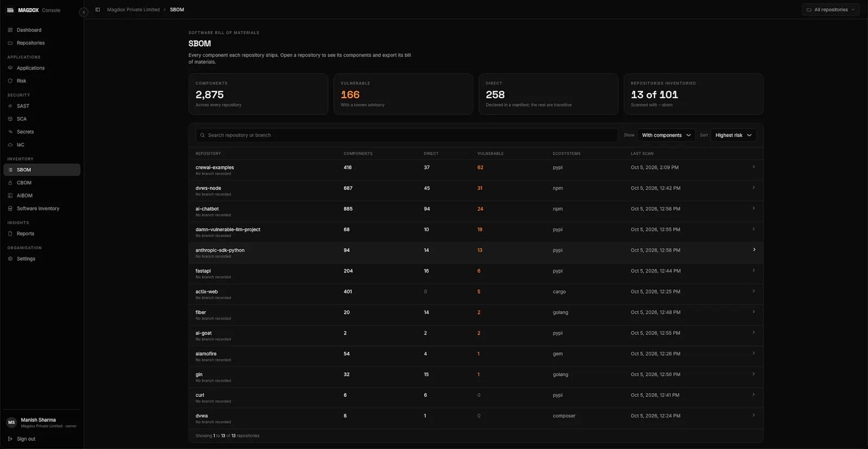Click the Secrets key icon
Image resolution: width=868 pixels, height=449 pixels.
10,132
